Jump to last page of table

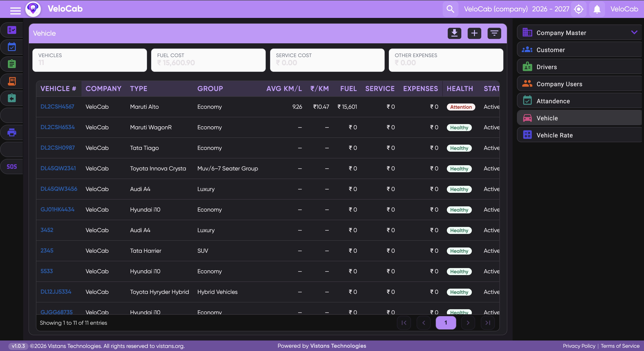[x=488, y=323]
